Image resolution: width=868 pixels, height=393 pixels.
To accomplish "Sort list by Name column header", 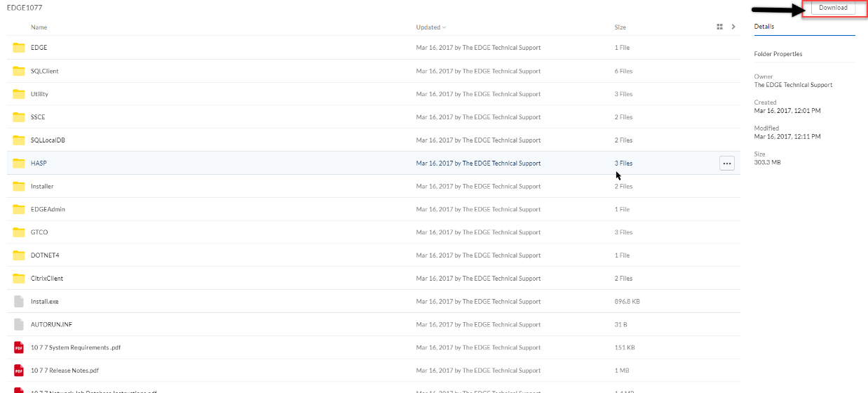I will click(x=39, y=27).
